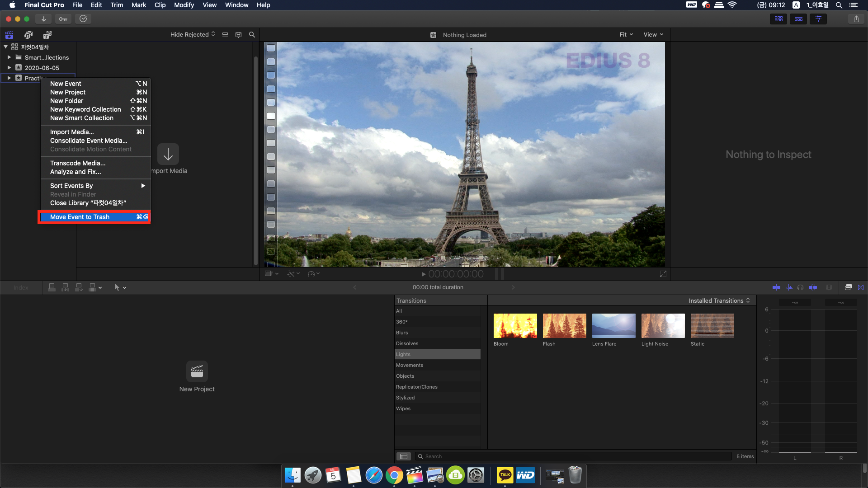Open Background Tasks checkmark icon
868x488 pixels.
pos(83,19)
